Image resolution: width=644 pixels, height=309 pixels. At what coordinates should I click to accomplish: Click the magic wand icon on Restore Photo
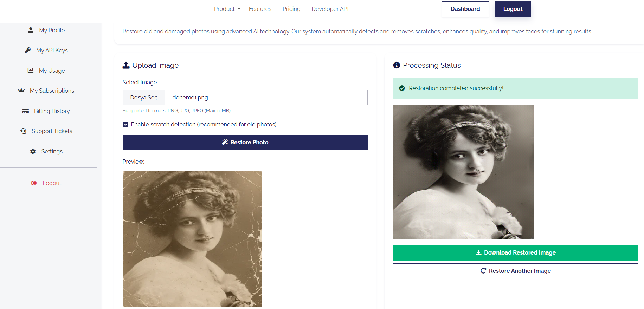(x=225, y=142)
